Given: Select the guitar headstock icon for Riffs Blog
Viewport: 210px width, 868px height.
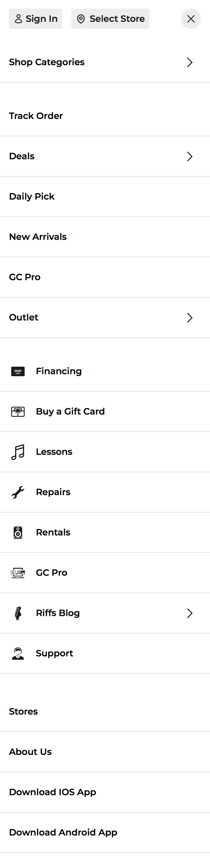Looking at the screenshot, I should [18, 613].
